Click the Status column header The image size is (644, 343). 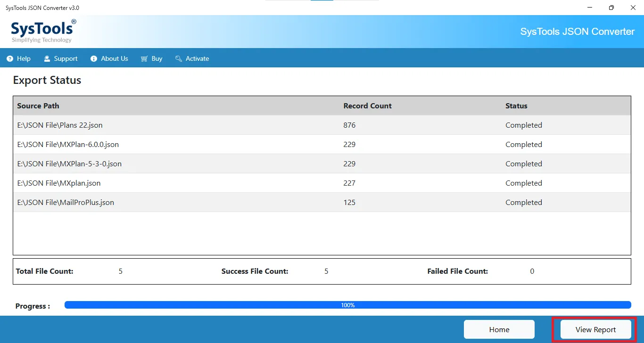tap(516, 106)
